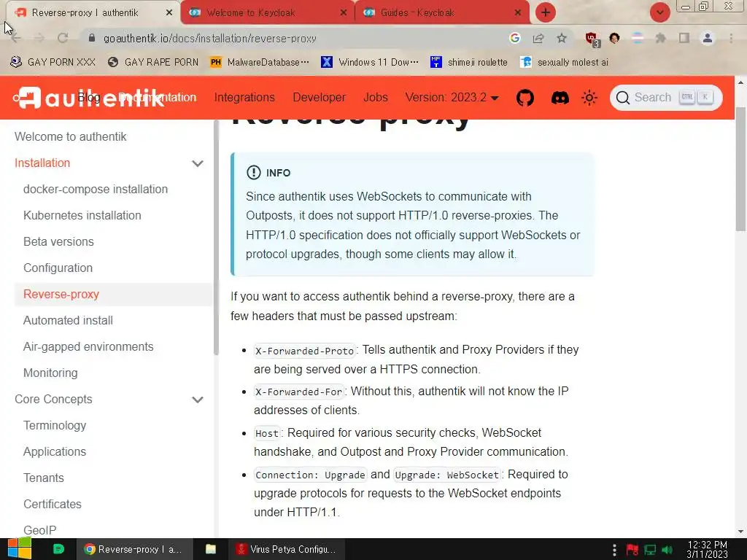747x560 pixels.
Task: Open the Configuration sidebar page
Action: pos(58,268)
